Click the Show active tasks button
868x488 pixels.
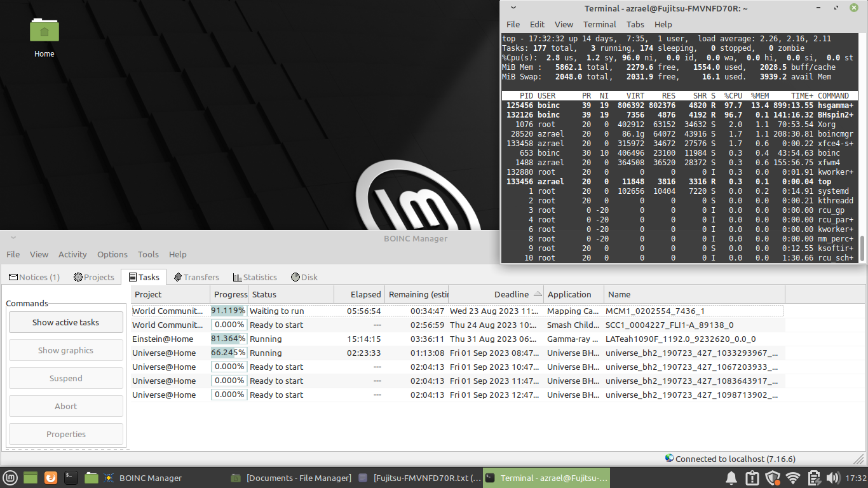click(x=66, y=322)
